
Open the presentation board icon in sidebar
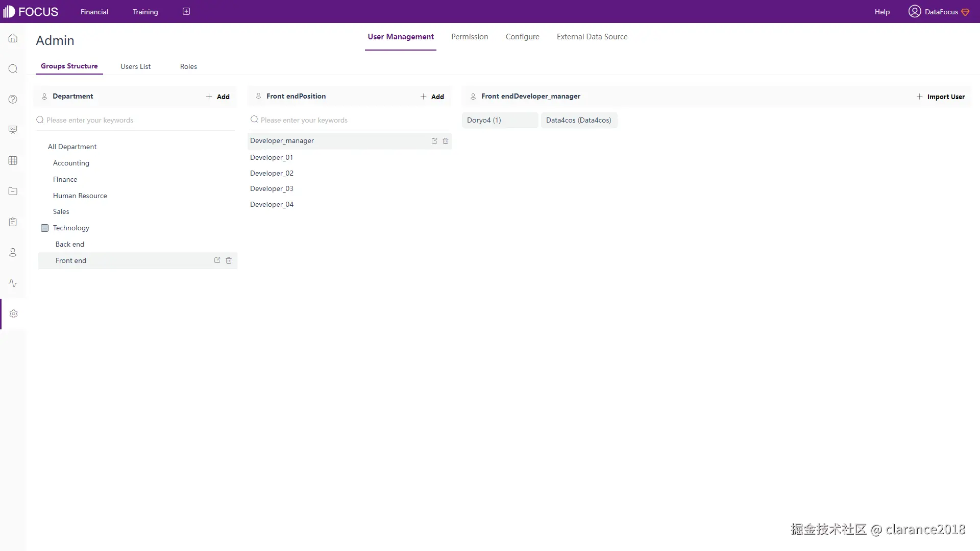(13, 130)
